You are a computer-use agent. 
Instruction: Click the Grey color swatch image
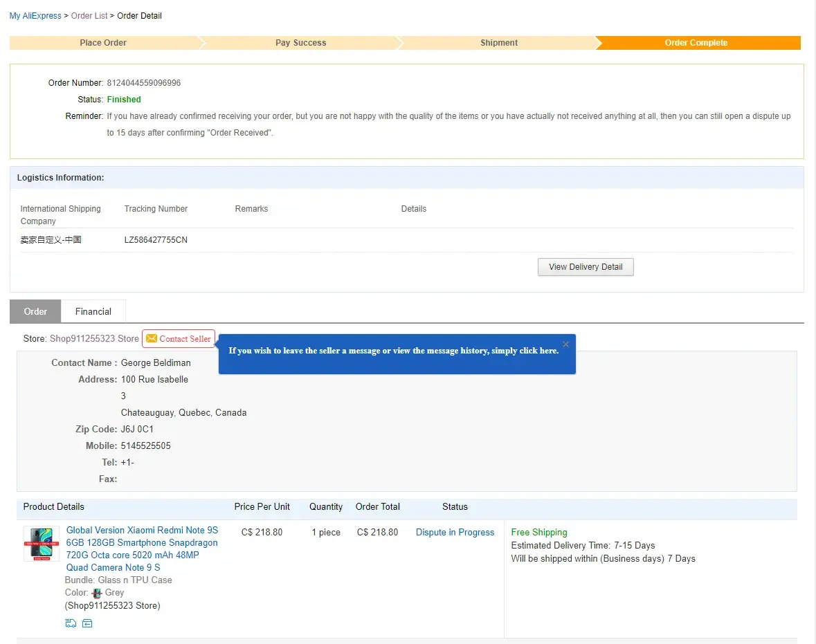(x=97, y=593)
